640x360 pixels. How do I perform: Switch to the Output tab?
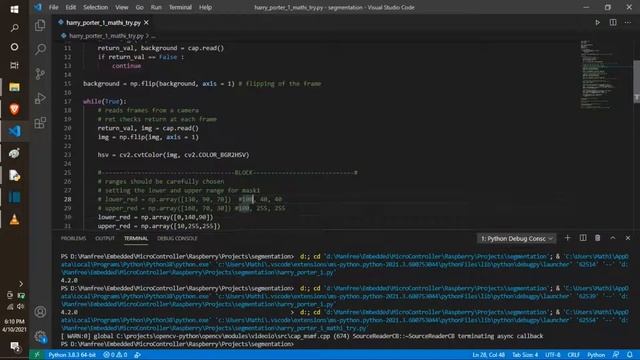point(105,238)
